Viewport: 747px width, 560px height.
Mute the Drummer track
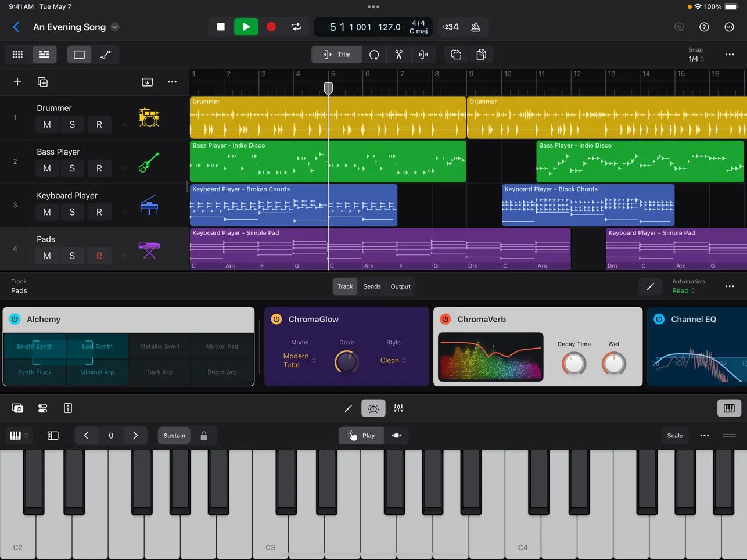[46, 124]
